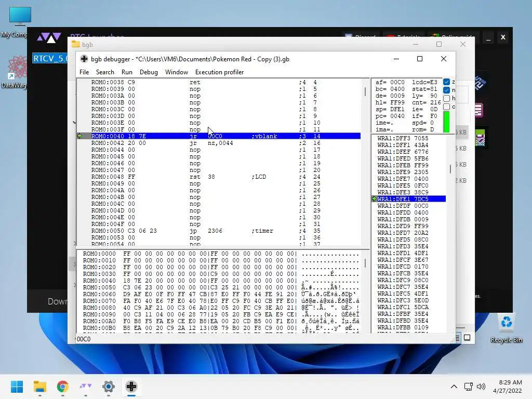Open the network status tray icon
This screenshot has width=532, height=399.
pos(469,387)
